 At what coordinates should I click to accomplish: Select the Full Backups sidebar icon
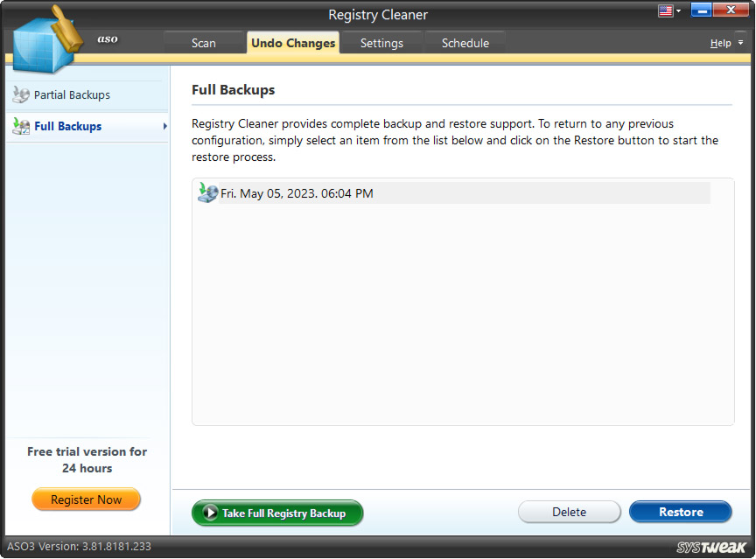19,126
